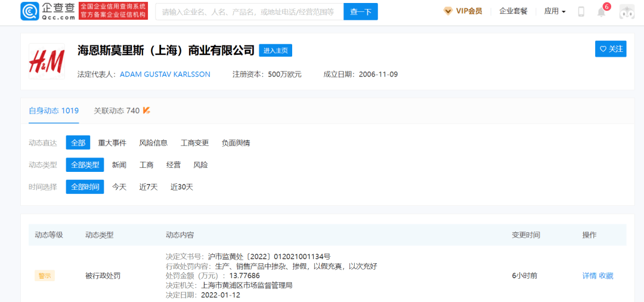The width and height of the screenshot is (644, 302).
Task: Open the notification bell icon
Action: pyautogui.click(x=601, y=12)
